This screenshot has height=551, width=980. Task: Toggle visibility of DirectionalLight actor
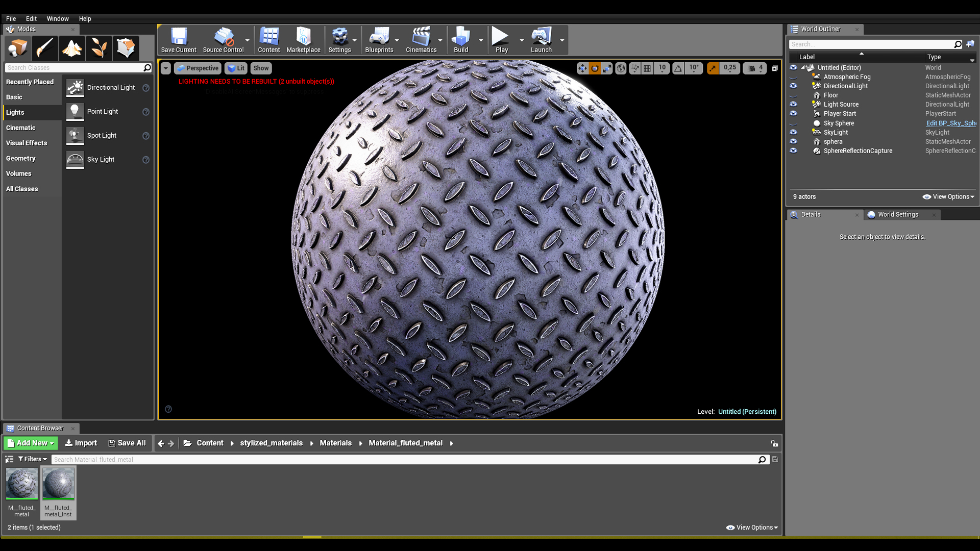coord(793,85)
